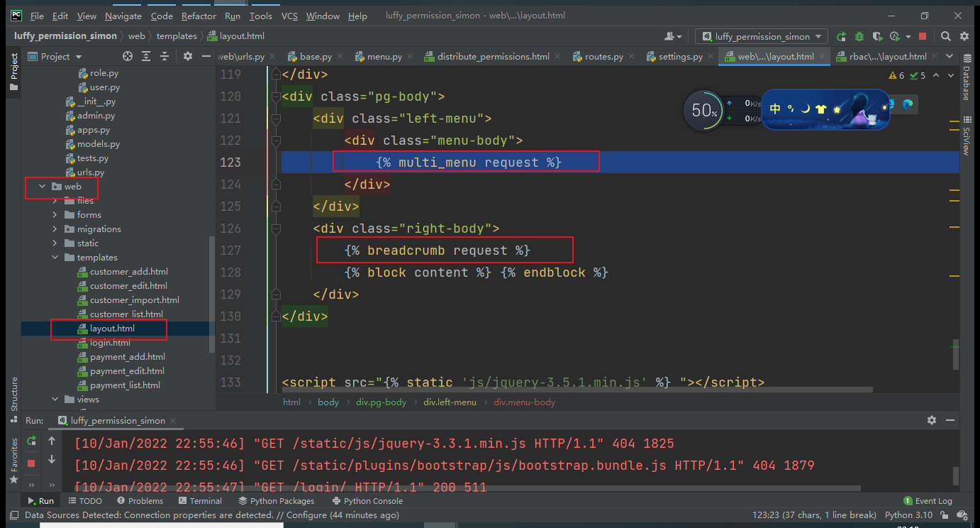The width and height of the screenshot is (980, 528).
Task: Open the TODO tool window
Action: [85, 500]
